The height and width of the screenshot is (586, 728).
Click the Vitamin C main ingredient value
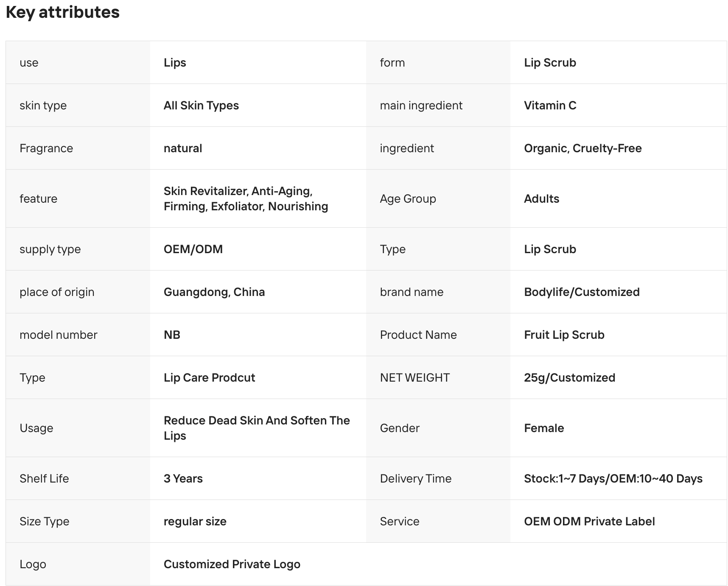550,106
